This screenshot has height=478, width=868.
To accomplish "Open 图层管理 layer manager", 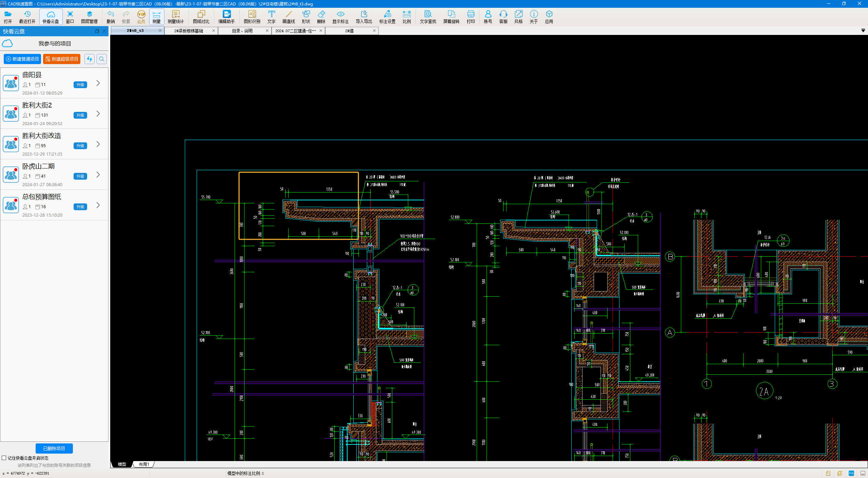I will pos(89,17).
